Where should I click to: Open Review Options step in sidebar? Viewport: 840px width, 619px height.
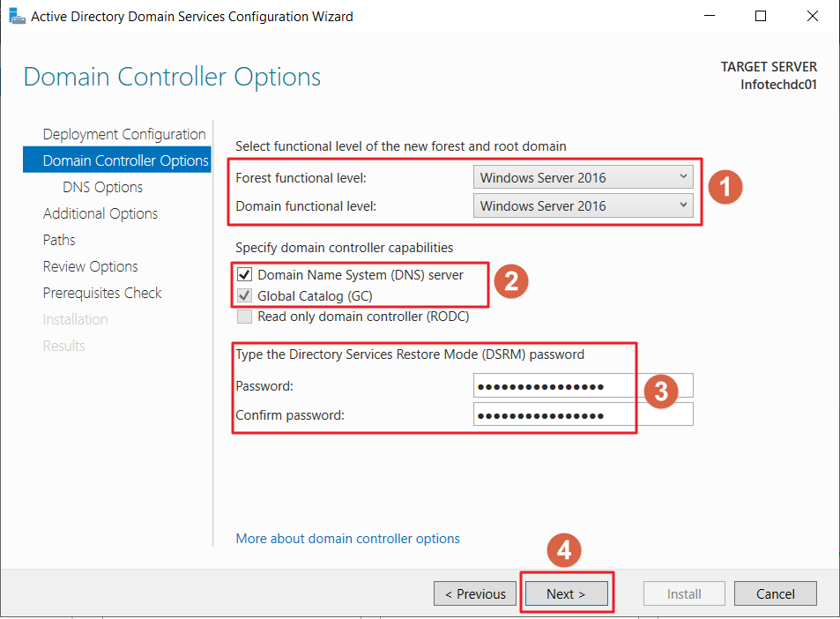(x=91, y=266)
